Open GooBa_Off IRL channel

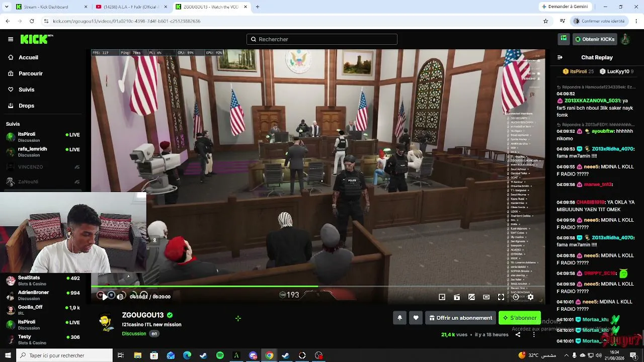[43, 310]
